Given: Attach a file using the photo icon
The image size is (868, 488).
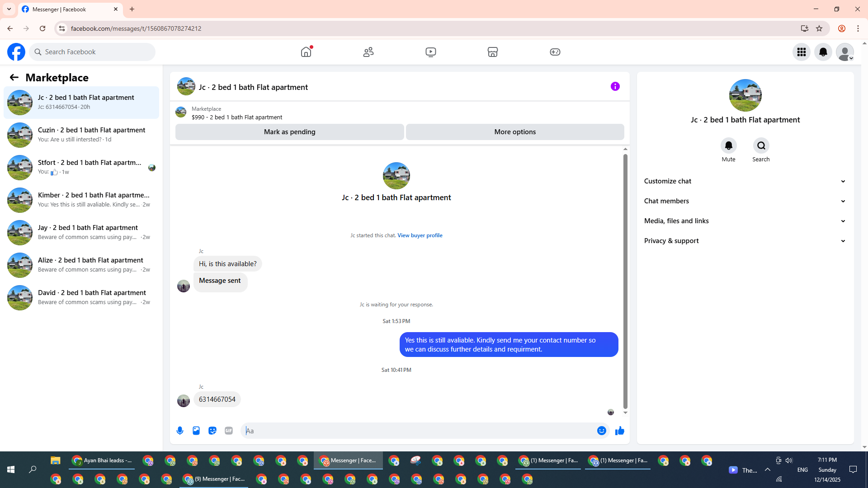Looking at the screenshot, I should coord(196,431).
